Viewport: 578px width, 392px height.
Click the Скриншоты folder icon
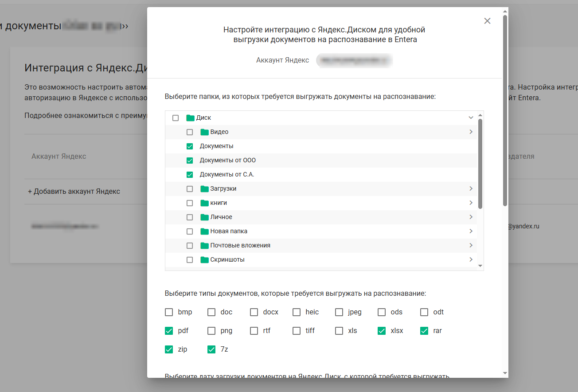(204, 260)
